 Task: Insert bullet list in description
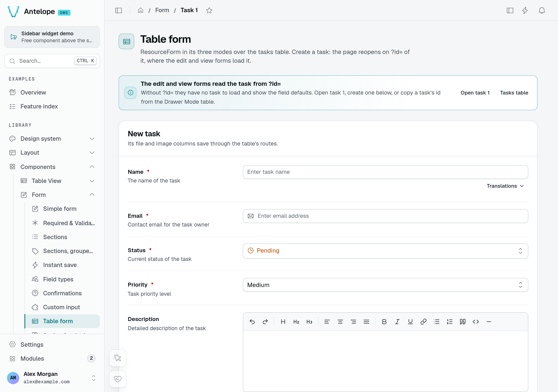click(x=437, y=322)
